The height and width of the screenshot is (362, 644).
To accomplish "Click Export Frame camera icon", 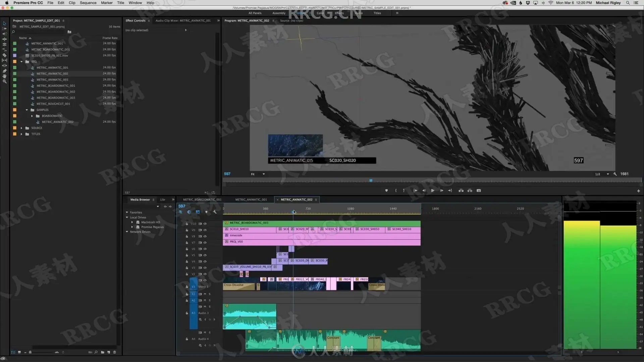I will [x=479, y=190].
